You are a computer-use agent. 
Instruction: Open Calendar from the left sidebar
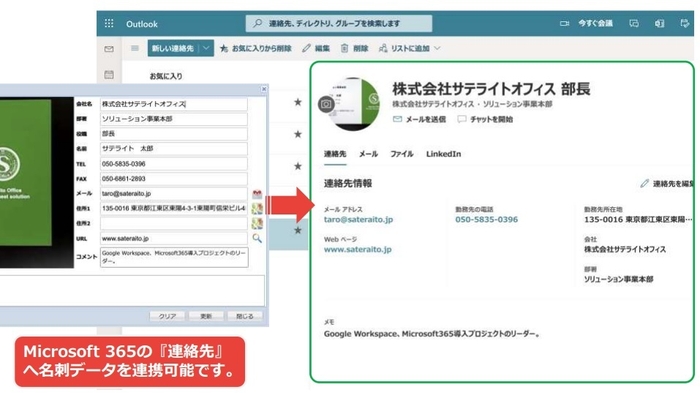point(109,75)
